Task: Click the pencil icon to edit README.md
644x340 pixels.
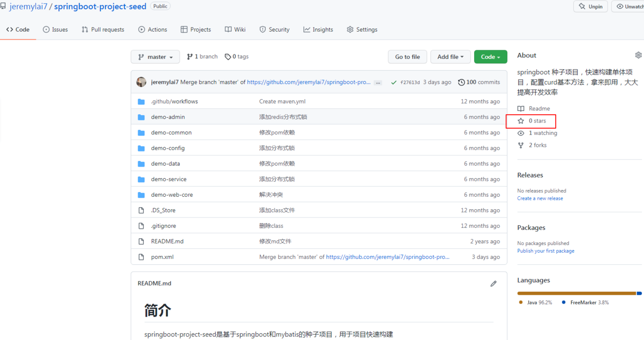Action: tap(493, 283)
